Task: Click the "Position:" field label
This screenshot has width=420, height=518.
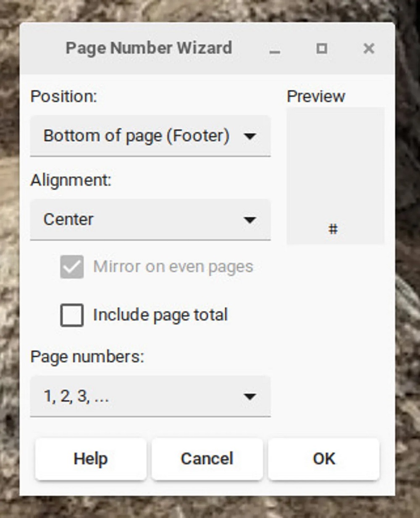Action: click(x=63, y=97)
